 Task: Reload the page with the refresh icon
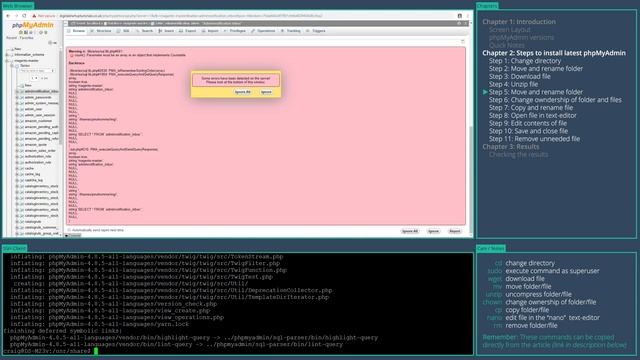pyautogui.click(x=24, y=16)
